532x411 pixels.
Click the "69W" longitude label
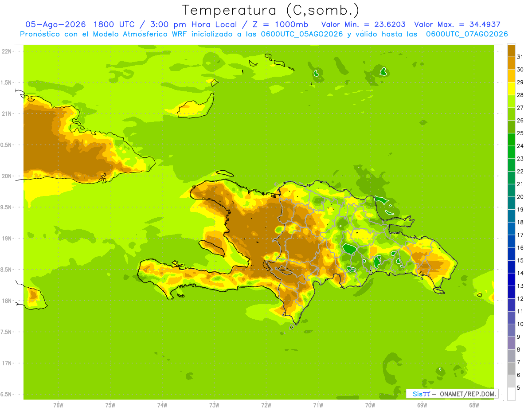tap(422, 405)
